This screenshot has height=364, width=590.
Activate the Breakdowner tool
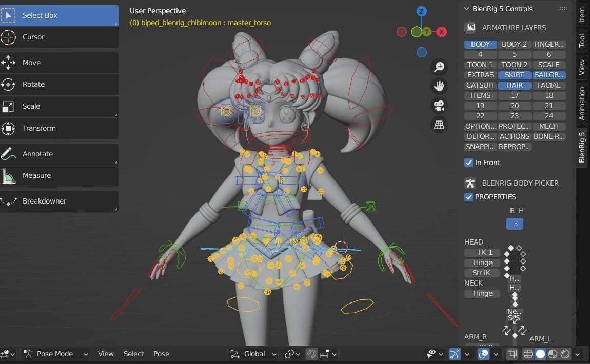59,201
